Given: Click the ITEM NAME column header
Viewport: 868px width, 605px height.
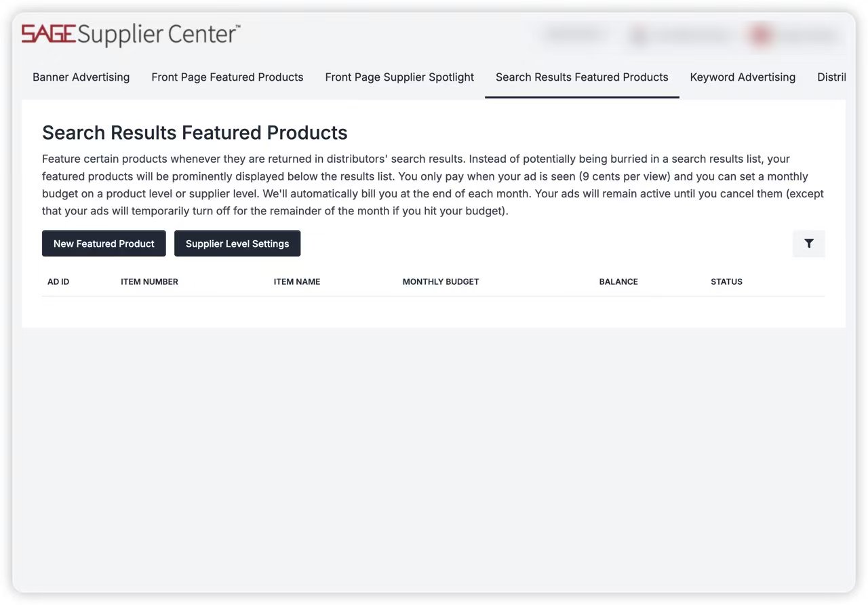Looking at the screenshot, I should click(297, 282).
